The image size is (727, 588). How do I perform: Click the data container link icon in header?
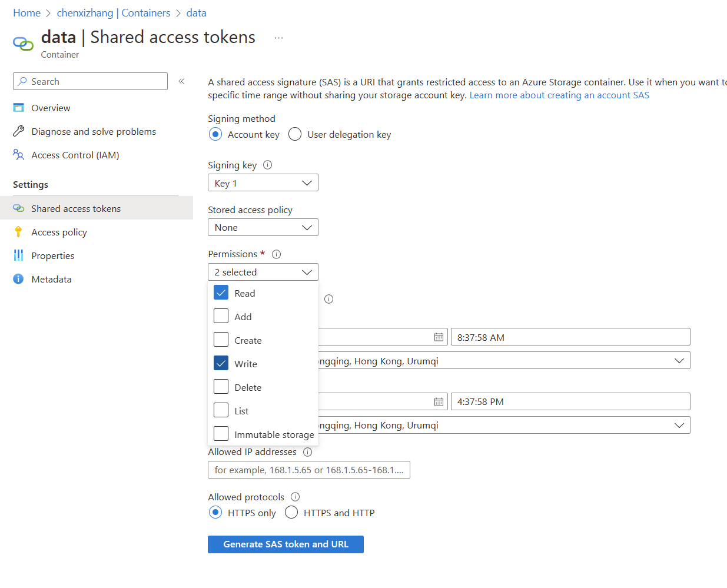click(23, 44)
